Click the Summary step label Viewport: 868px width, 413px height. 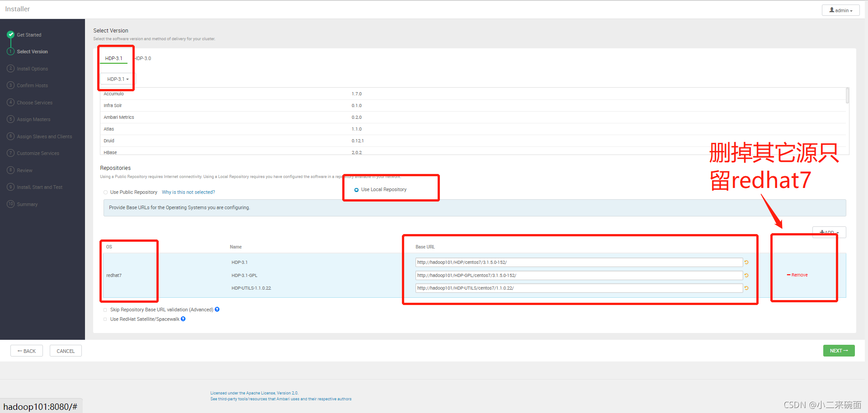pos(27,204)
